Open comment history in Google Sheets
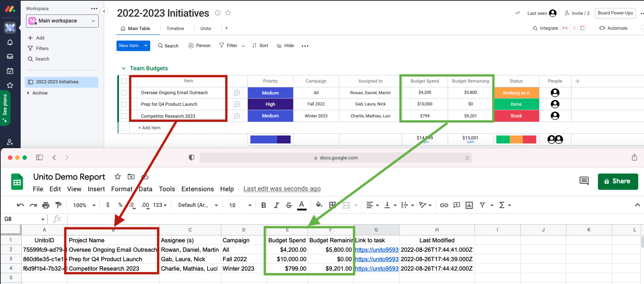 [x=584, y=181]
